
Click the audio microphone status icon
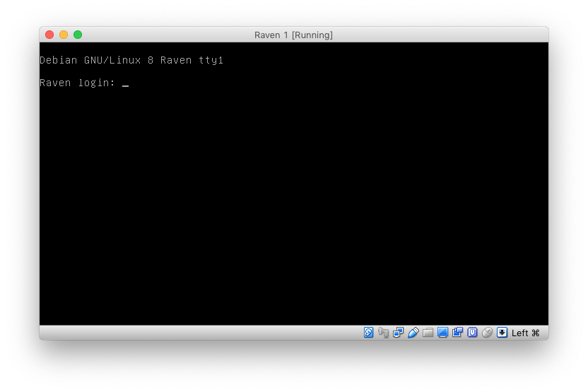coord(383,333)
